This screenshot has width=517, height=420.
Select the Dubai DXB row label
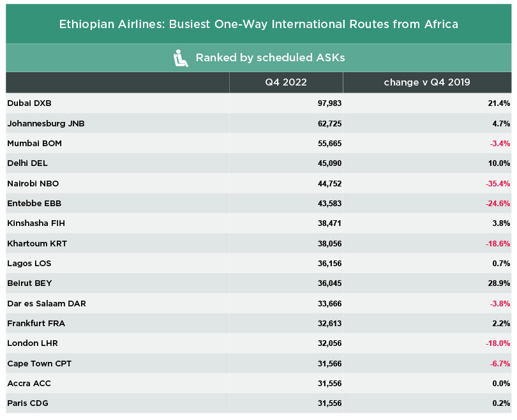point(29,103)
